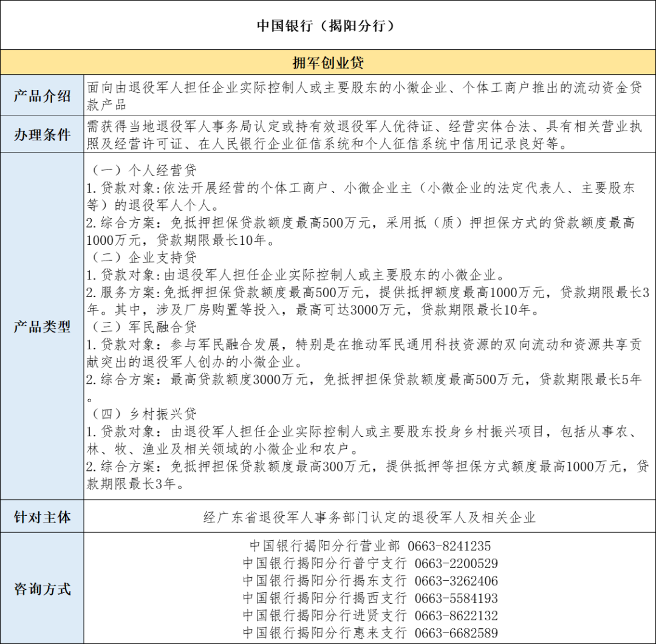The height and width of the screenshot is (644, 656).
Task: Click the 办理条件 row label
Action: pyautogui.click(x=43, y=135)
